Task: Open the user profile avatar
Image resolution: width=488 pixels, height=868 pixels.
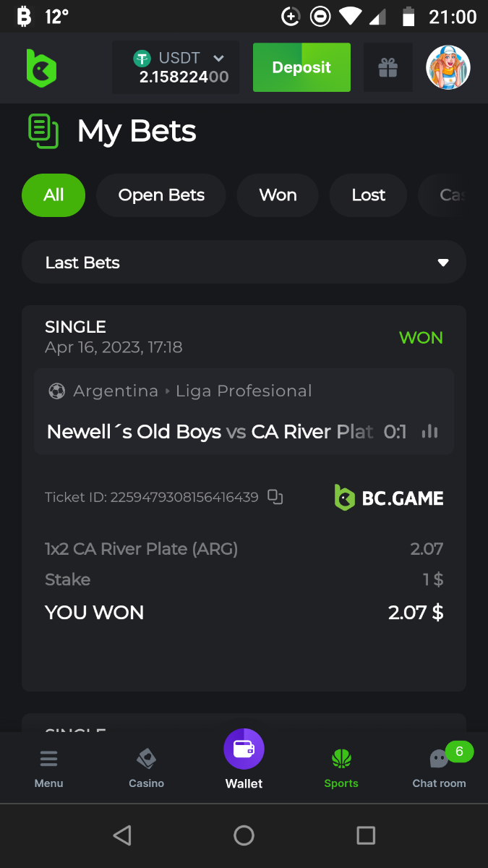Action: pyautogui.click(x=448, y=68)
